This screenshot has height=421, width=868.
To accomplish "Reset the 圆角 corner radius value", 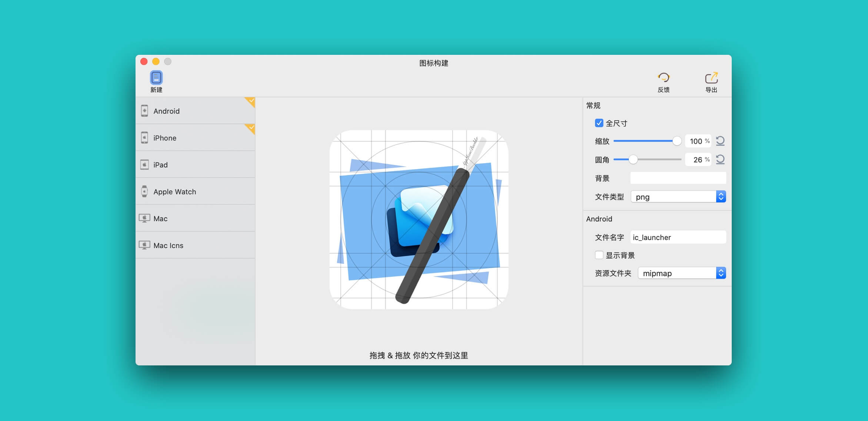I will coord(720,159).
